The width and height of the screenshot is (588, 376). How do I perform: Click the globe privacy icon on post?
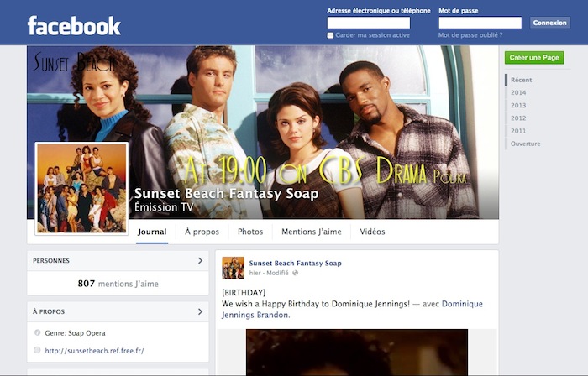click(x=296, y=273)
